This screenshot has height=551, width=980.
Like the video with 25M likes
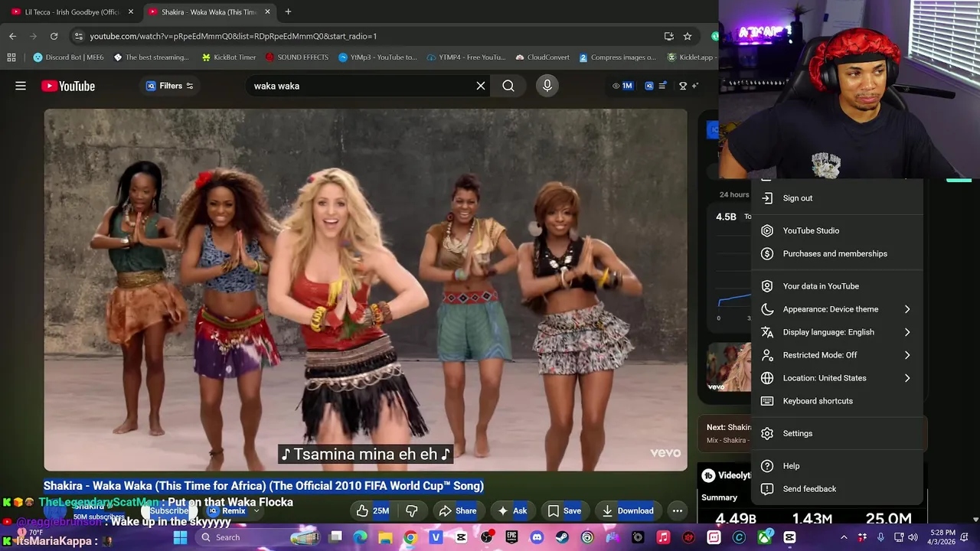tap(372, 511)
